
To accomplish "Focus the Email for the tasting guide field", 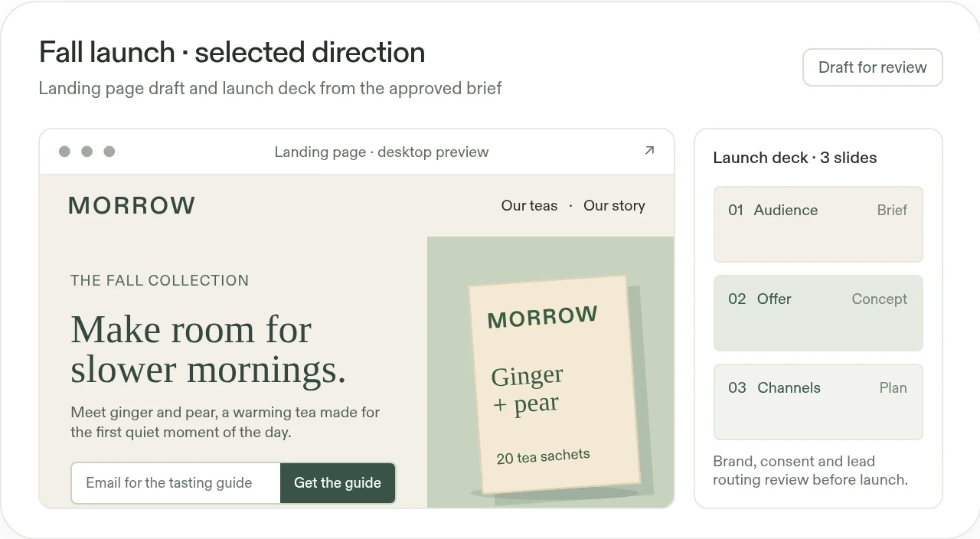I will [x=176, y=483].
